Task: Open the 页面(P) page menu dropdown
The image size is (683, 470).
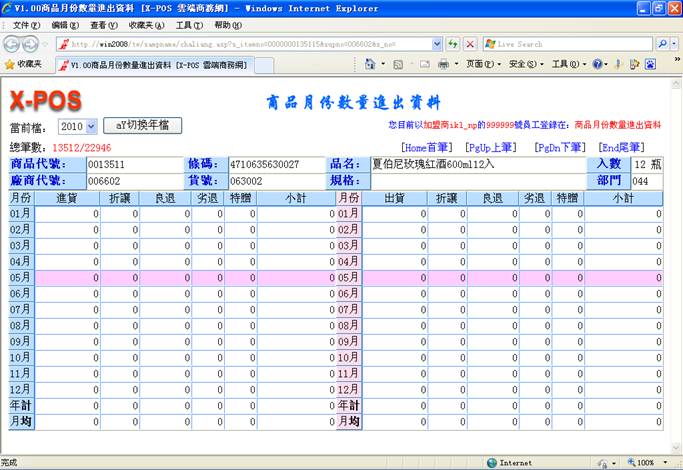Action: tap(481, 64)
